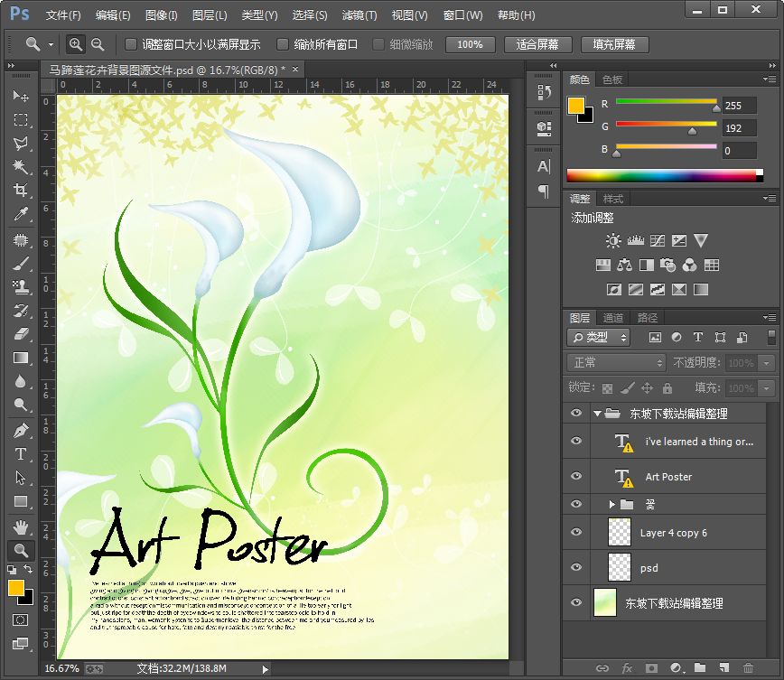Select the Magic Wand tool
Viewport: 784px width, 680px height.
click(20, 167)
